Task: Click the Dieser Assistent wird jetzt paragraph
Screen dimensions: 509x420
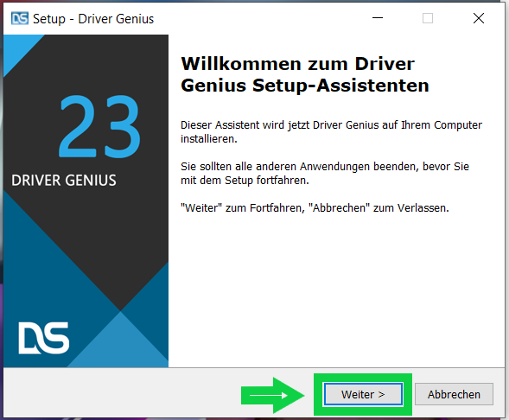Action: pos(331,131)
